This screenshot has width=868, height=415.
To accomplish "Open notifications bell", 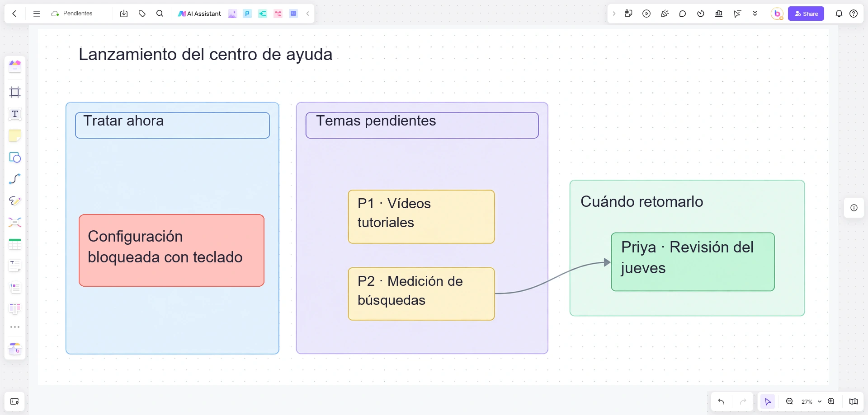I will (x=839, y=14).
